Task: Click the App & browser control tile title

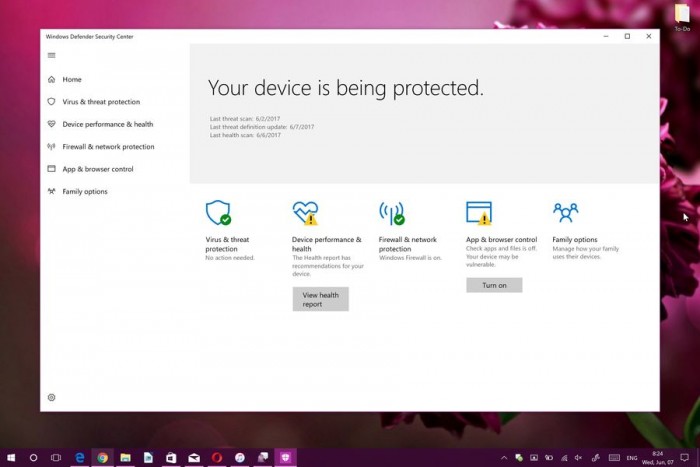Action: click(x=501, y=240)
